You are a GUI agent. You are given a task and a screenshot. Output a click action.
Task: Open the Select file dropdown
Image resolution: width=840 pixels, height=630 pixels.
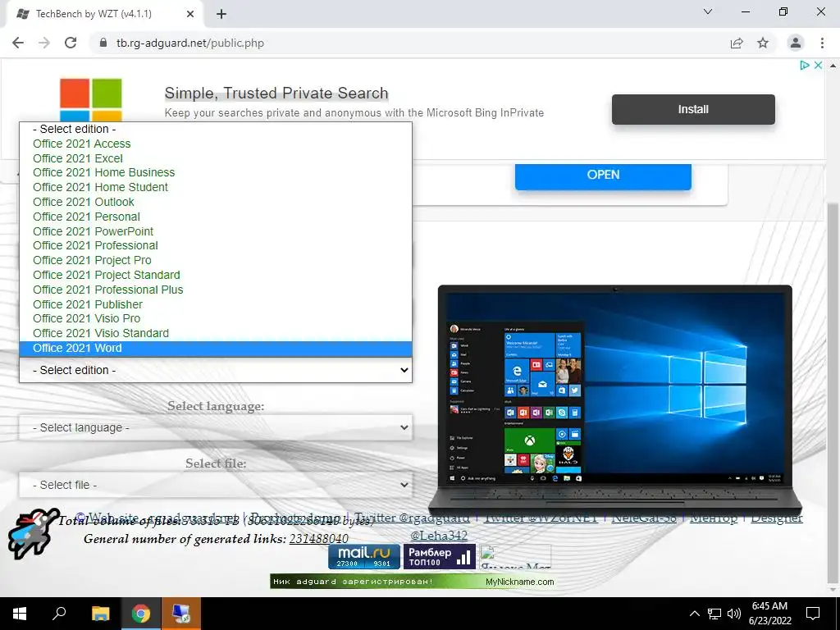click(216, 485)
